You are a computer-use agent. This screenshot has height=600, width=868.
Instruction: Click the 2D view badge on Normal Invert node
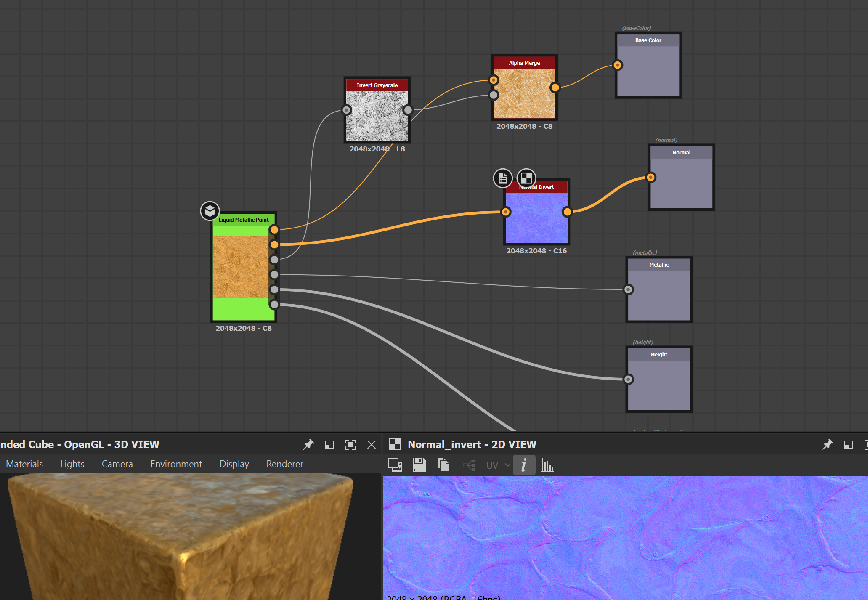pyautogui.click(x=526, y=178)
